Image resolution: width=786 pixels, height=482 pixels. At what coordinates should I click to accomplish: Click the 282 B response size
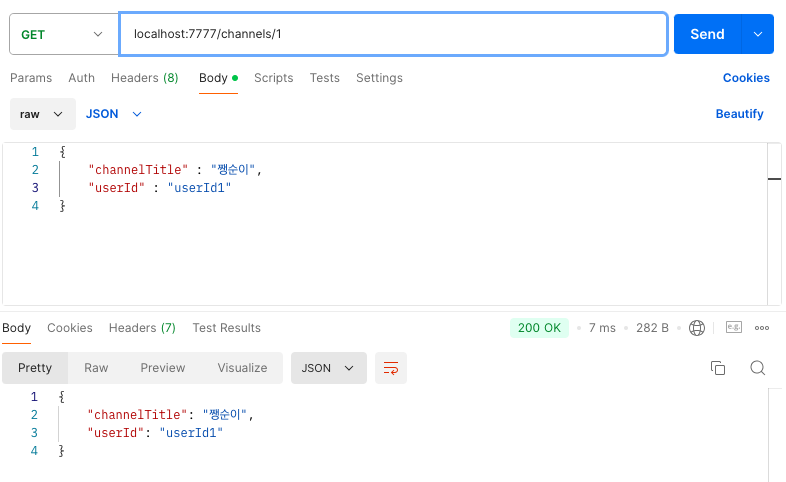tap(652, 328)
